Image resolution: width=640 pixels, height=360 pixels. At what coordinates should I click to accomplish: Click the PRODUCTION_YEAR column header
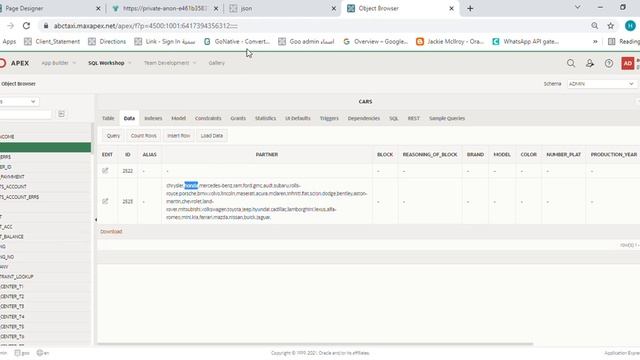(x=613, y=154)
